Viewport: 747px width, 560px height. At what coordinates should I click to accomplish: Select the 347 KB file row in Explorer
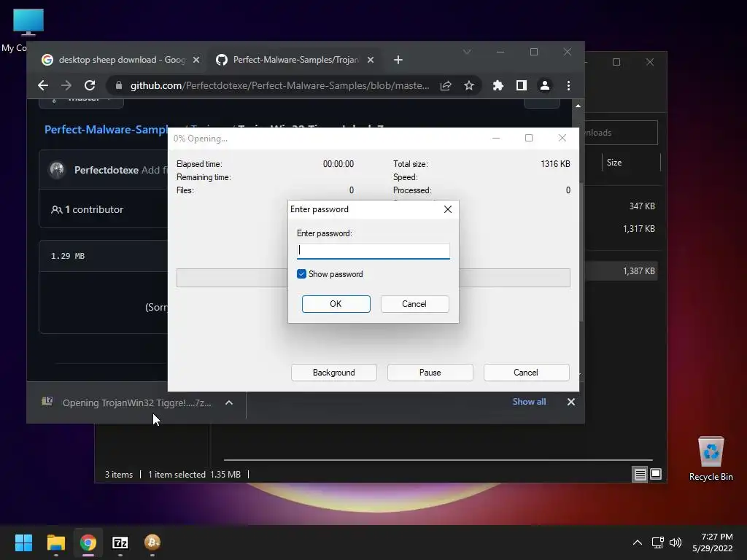pyautogui.click(x=622, y=206)
